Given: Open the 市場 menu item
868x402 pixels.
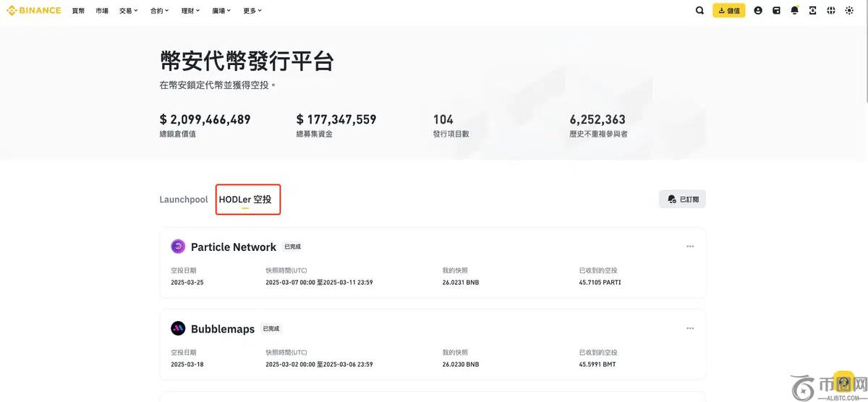Looking at the screenshot, I should tap(102, 11).
